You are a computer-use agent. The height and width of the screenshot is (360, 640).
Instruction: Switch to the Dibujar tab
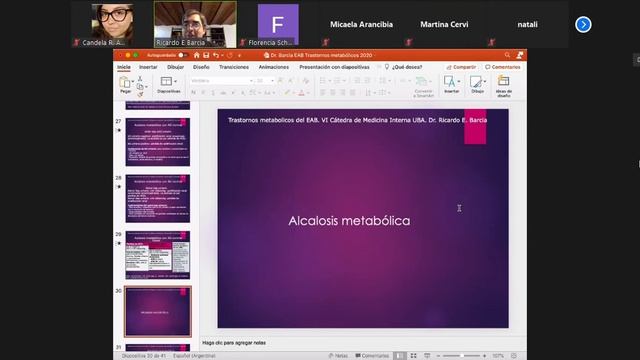176,67
